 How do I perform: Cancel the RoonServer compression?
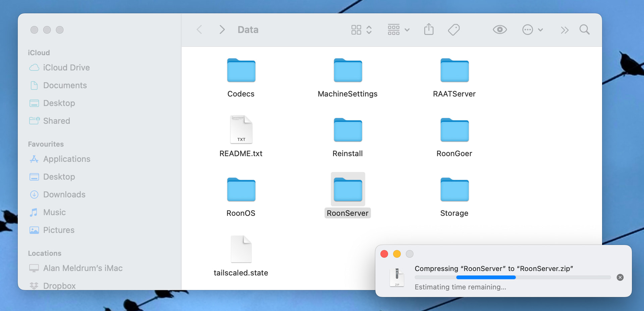[x=620, y=277]
